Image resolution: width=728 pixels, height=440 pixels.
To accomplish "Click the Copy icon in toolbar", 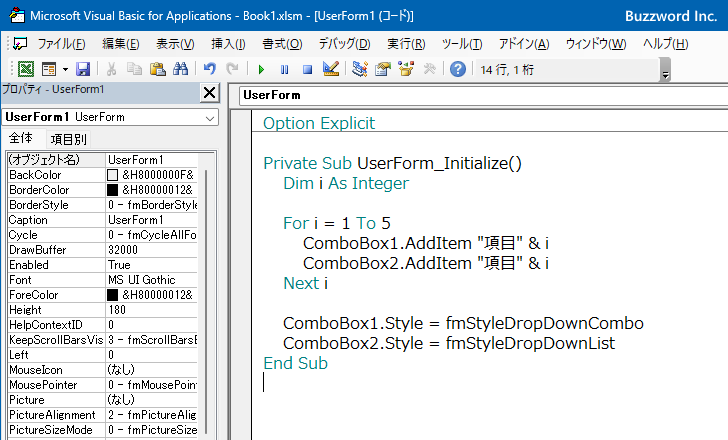I will [x=134, y=69].
